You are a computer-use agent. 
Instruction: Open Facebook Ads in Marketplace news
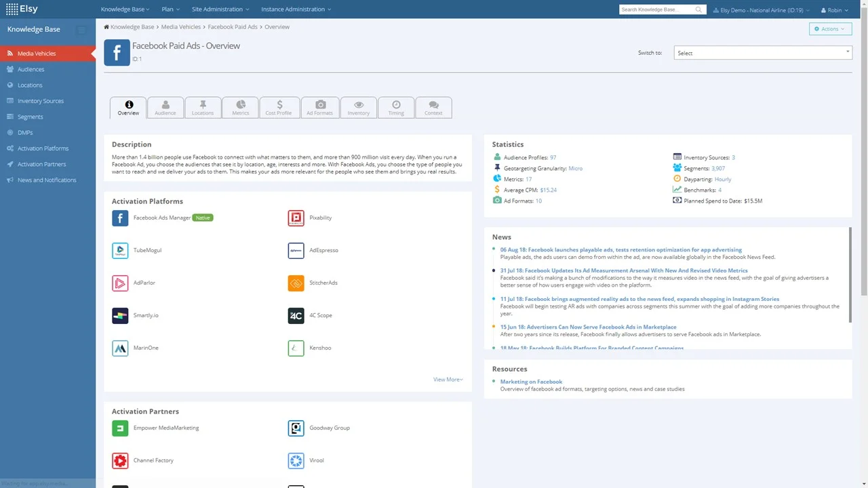point(588,327)
